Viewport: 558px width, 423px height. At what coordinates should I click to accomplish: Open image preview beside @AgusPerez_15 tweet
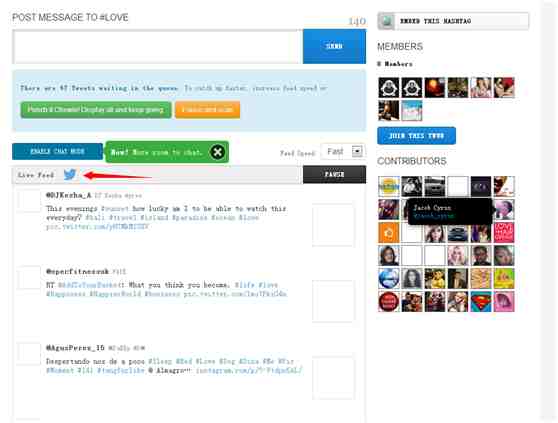[x=333, y=377]
